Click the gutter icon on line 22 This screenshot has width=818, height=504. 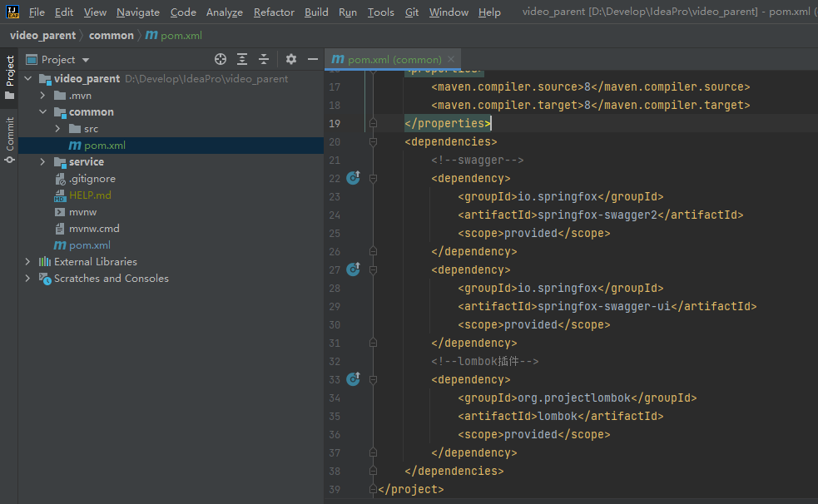click(x=353, y=178)
